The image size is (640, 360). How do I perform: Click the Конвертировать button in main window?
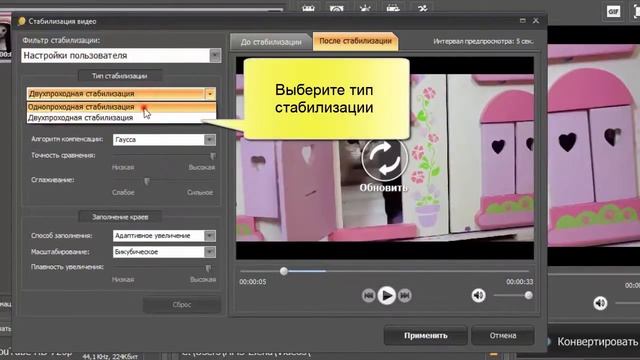597,342
